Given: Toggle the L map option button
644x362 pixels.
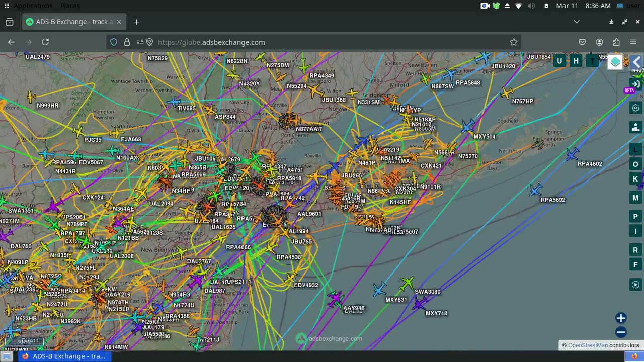Looking at the screenshot, I should click(x=635, y=150).
